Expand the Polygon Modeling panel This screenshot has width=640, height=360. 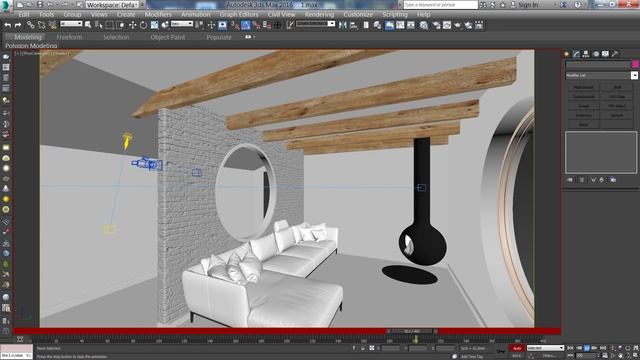click(x=31, y=46)
